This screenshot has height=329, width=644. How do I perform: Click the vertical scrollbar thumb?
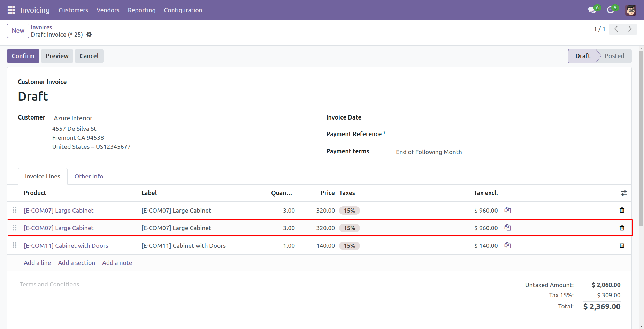(x=641, y=139)
